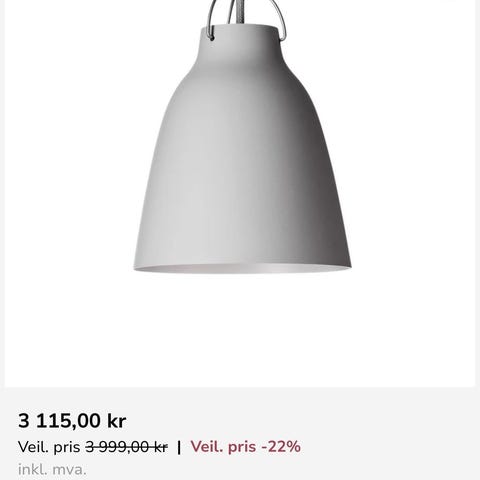Select the crossed-out 3 999,00 kr price

(126, 447)
